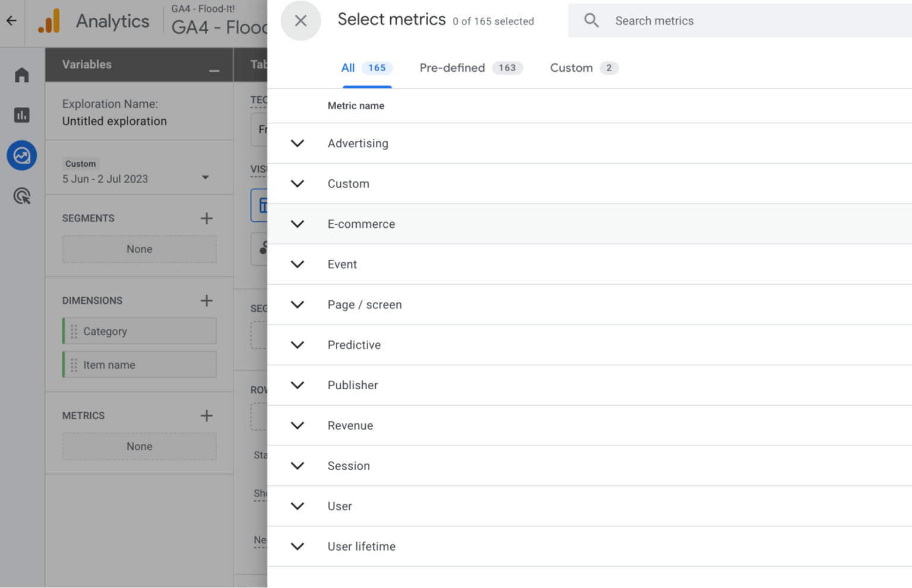Expand the E-commerce metrics category

tap(297, 224)
